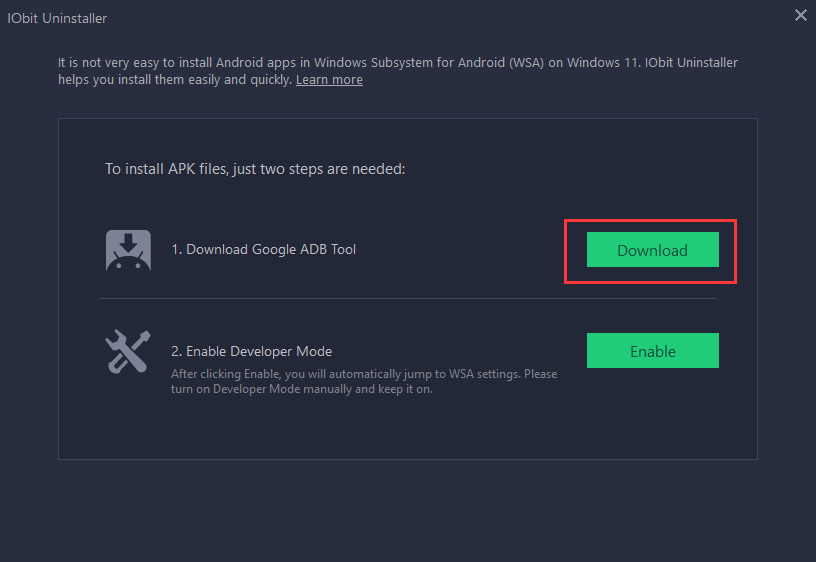Click the green Download button
Viewport: 816px width, 562px height.
pyautogui.click(x=653, y=250)
